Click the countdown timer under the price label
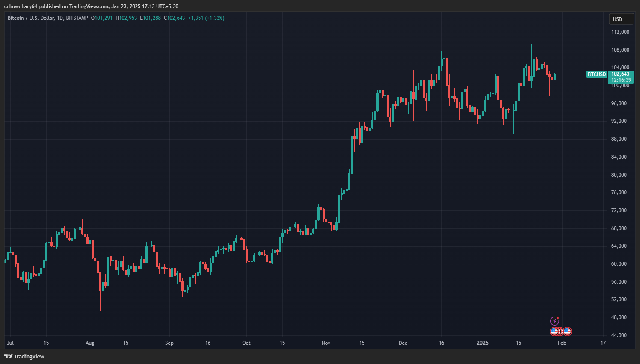Viewport: 640px width, 364px height. pyautogui.click(x=620, y=80)
